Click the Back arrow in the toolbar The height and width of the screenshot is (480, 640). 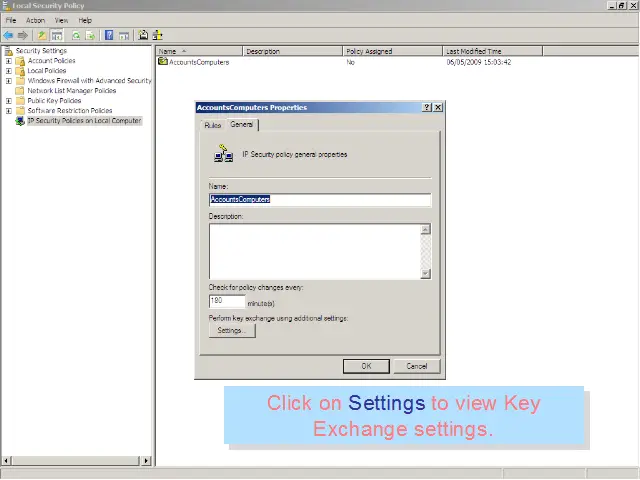point(8,35)
